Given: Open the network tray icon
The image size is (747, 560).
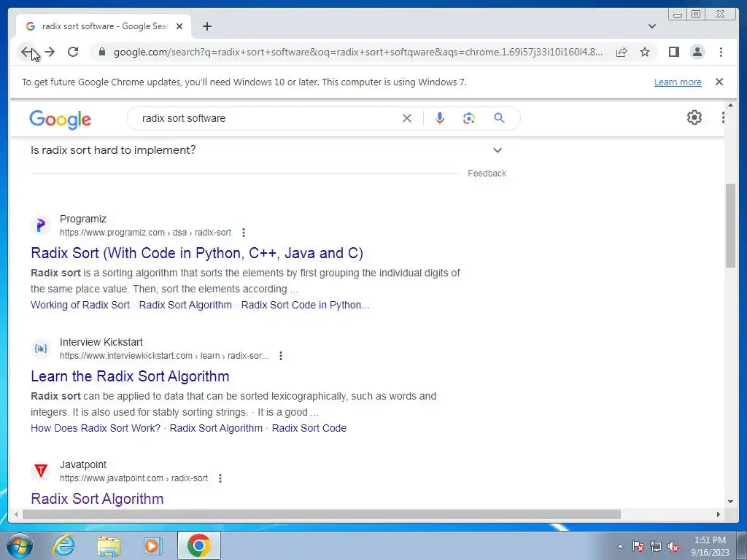Looking at the screenshot, I should 656,546.
